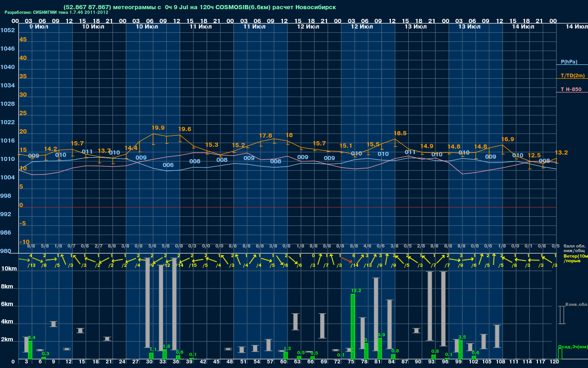Click the temperature value 18.5

tap(400, 133)
